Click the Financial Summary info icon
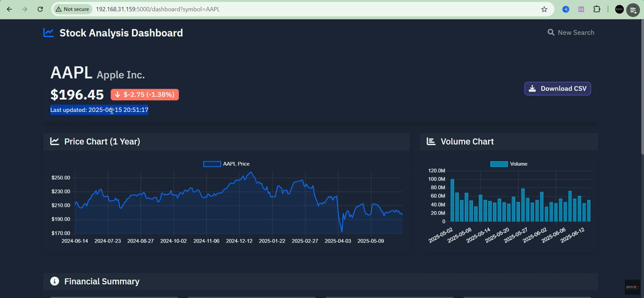644x298 pixels. 55,281
